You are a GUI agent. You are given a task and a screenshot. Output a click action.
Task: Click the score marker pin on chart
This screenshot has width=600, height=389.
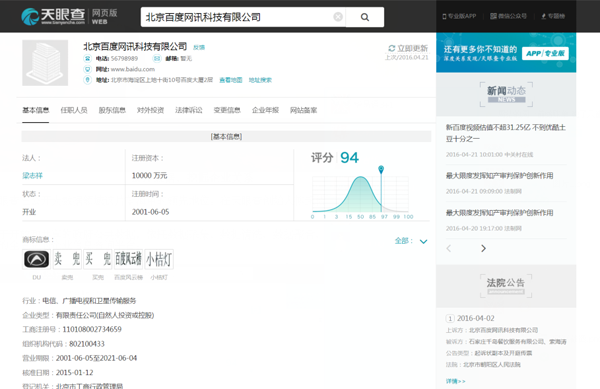pos(381,169)
